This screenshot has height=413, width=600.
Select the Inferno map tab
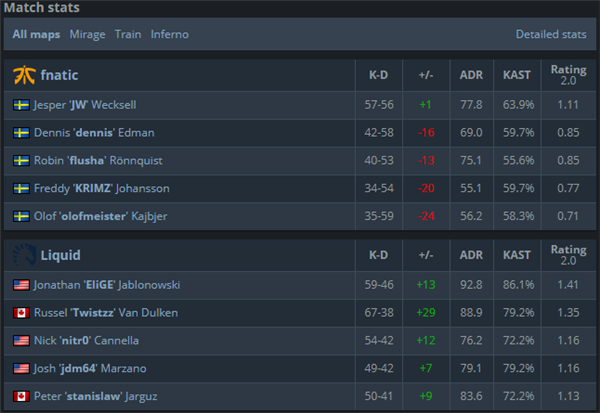[170, 34]
